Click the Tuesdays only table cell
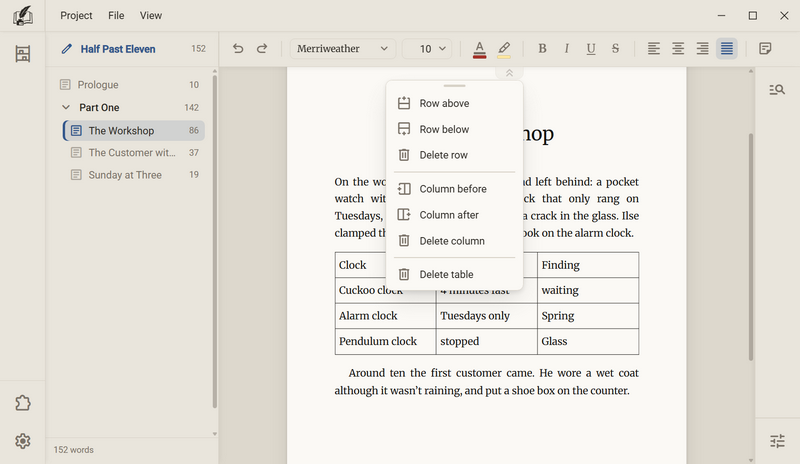The image size is (800, 464). click(x=486, y=316)
